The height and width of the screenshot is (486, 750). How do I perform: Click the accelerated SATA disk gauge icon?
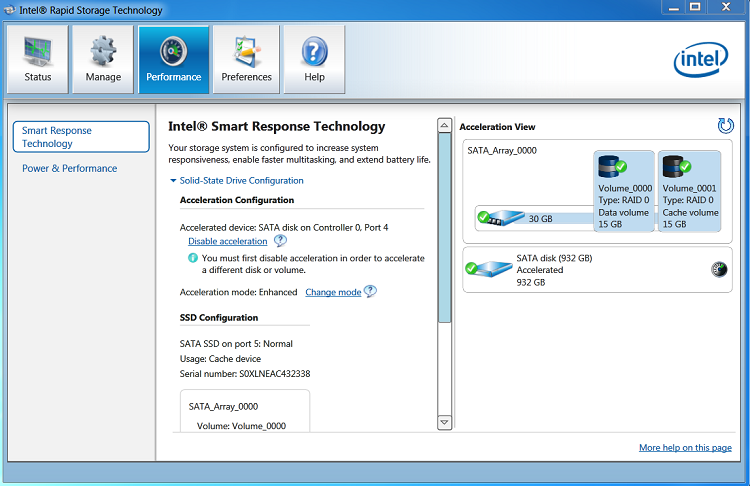point(719,269)
